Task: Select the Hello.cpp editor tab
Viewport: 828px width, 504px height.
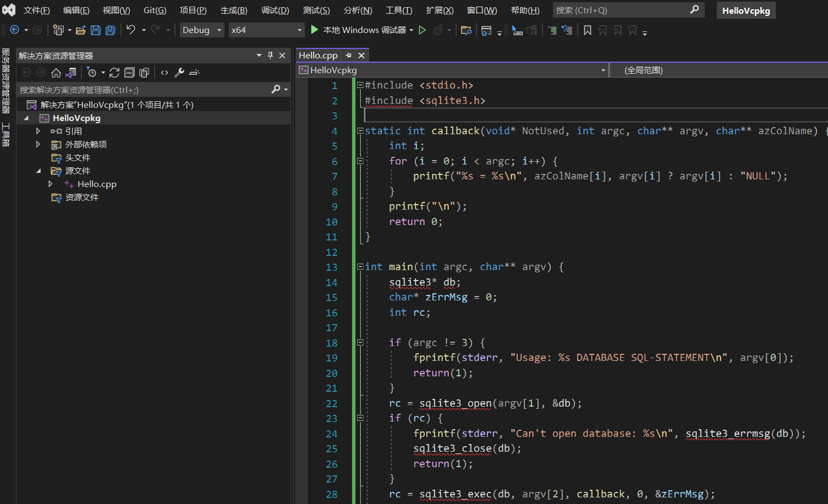Action: click(319, 56)
